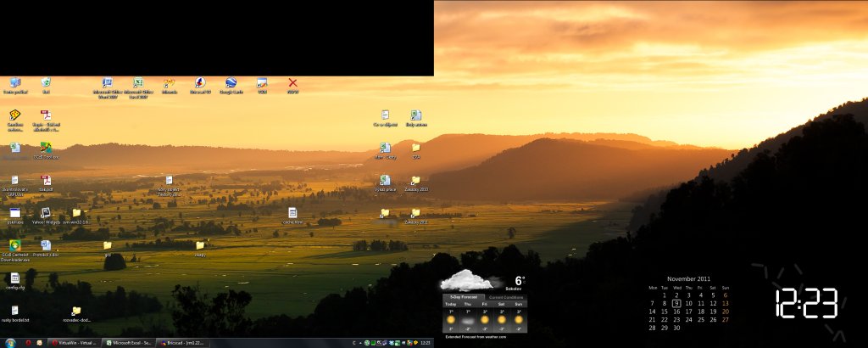Open the Microsoft Office Word 2007 shortcut
The height and width of the screenshot is (348, 868).
click(x=108, y=87)
